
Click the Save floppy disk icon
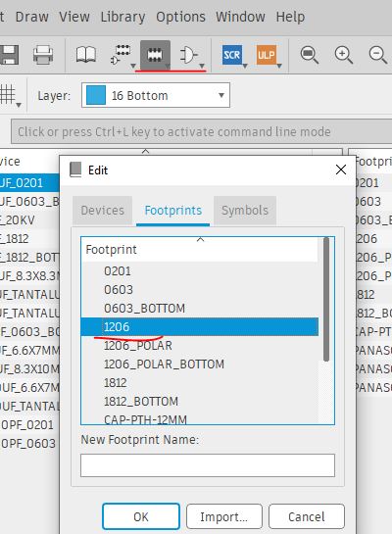pos(9,55)
